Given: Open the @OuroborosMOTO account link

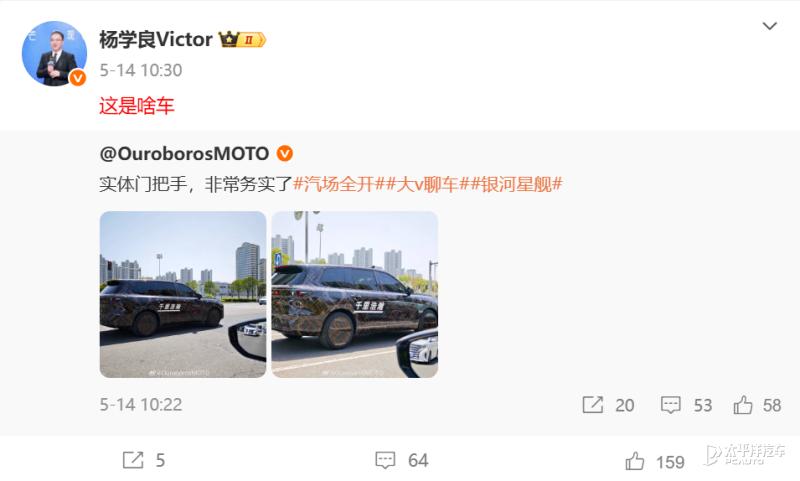Looking at the screenshot, I should click(184, 154).
